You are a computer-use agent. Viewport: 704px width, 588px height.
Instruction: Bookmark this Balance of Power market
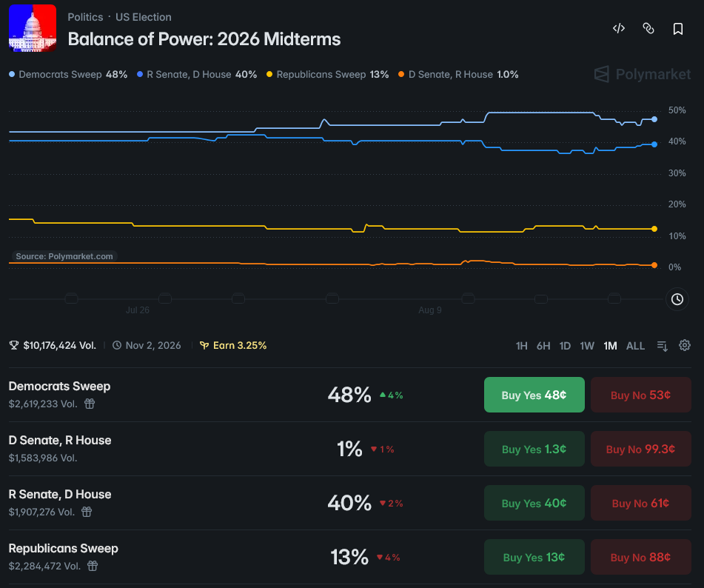click(x=678, y=29)
